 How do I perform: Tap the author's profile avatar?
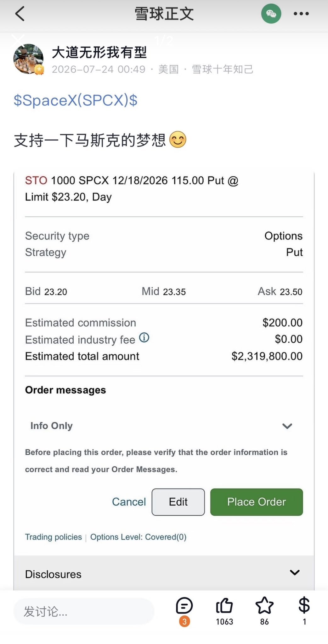pyautogui.click(x=28, y=59)
